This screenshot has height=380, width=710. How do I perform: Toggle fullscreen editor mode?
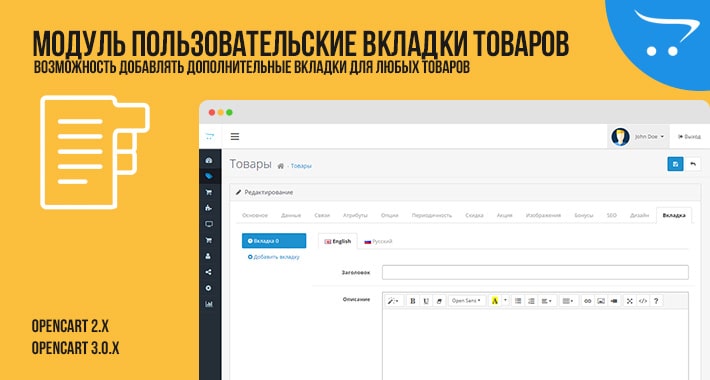click(x=629, y=301)
